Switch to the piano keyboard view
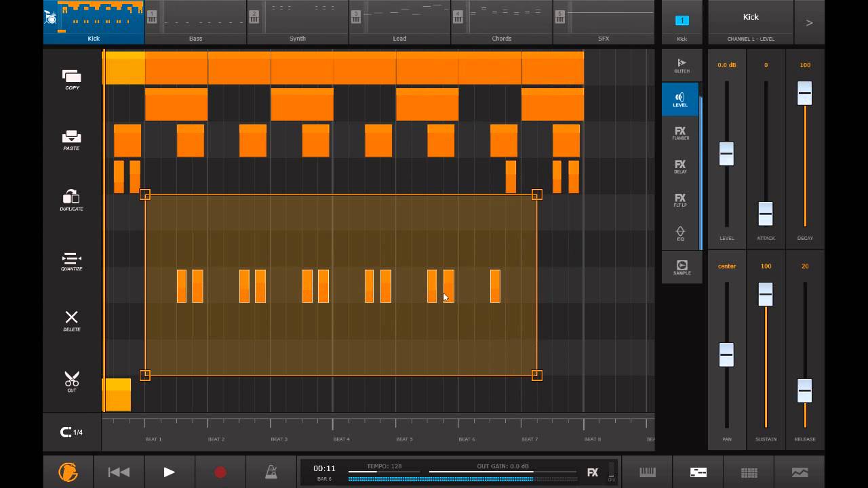This screenshot has width=868, height=488. [648, 472]
